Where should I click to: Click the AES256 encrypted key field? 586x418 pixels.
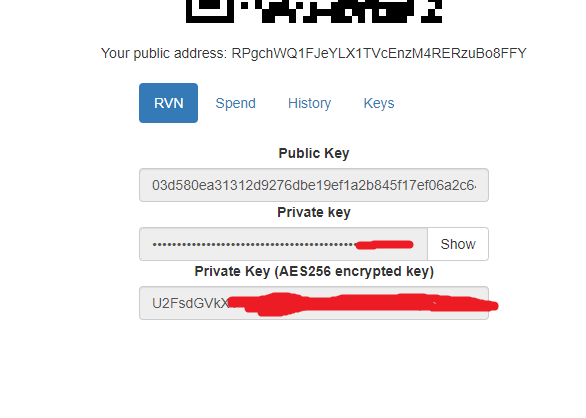coord(314,303)
